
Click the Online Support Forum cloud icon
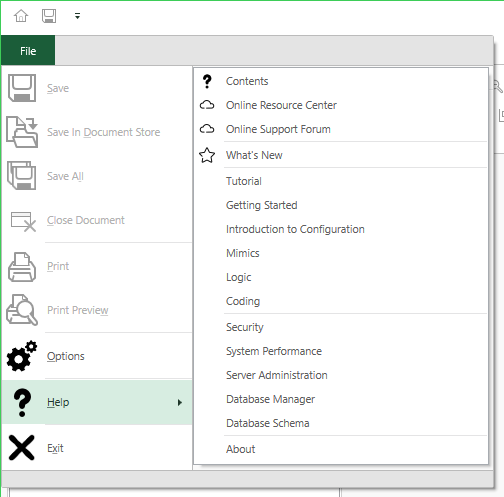click(207, 129)
